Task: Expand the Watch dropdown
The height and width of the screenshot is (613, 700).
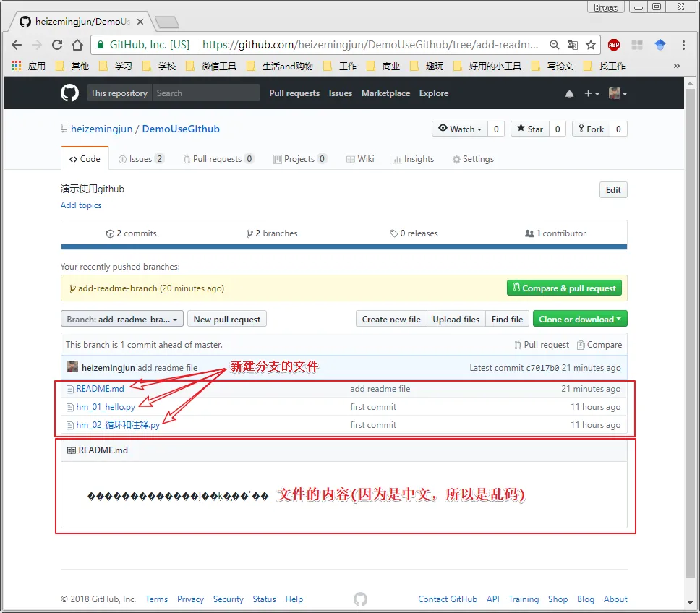Action: coord(460,129)
